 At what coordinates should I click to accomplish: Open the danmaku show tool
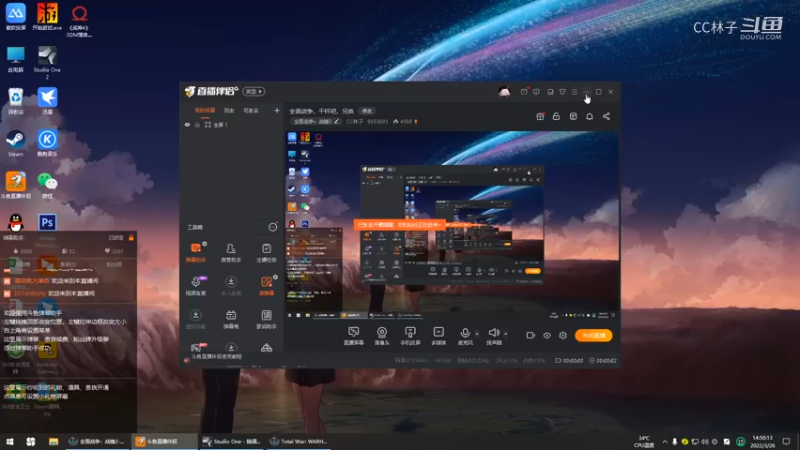231,319
